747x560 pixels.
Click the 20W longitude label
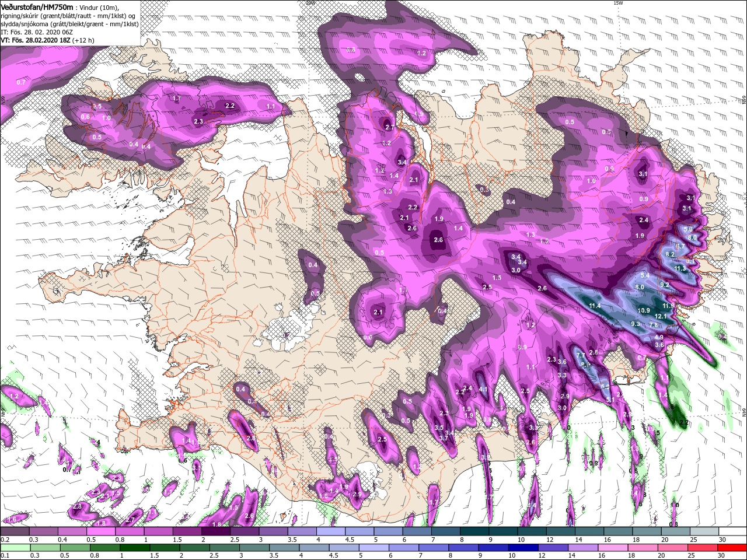click(x=309, y=3)
